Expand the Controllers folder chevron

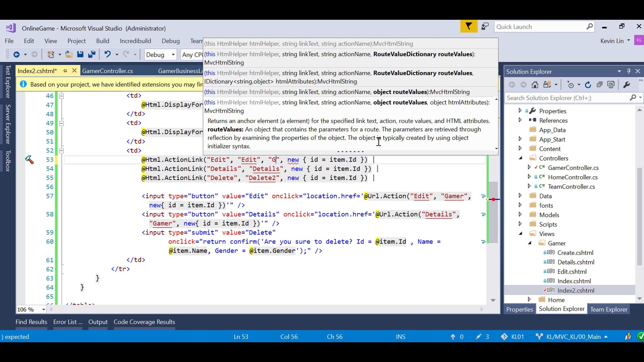click(x=521, y=158)
